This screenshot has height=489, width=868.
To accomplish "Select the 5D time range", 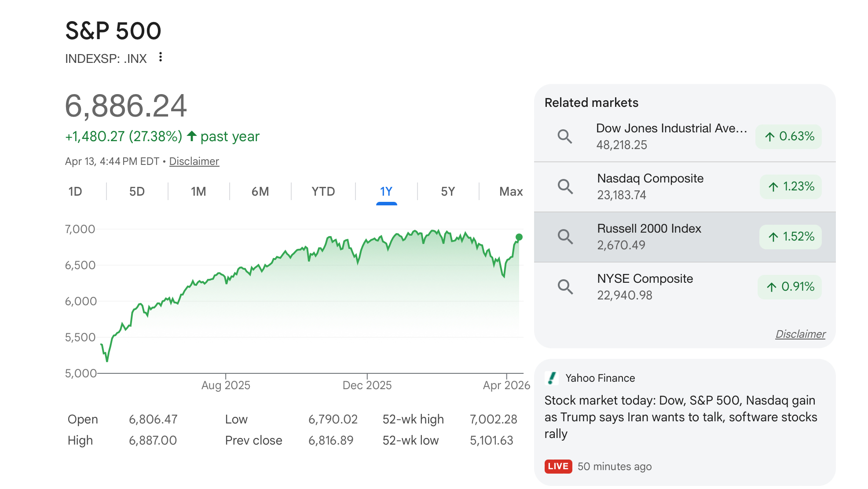I will tap(137, 192).
